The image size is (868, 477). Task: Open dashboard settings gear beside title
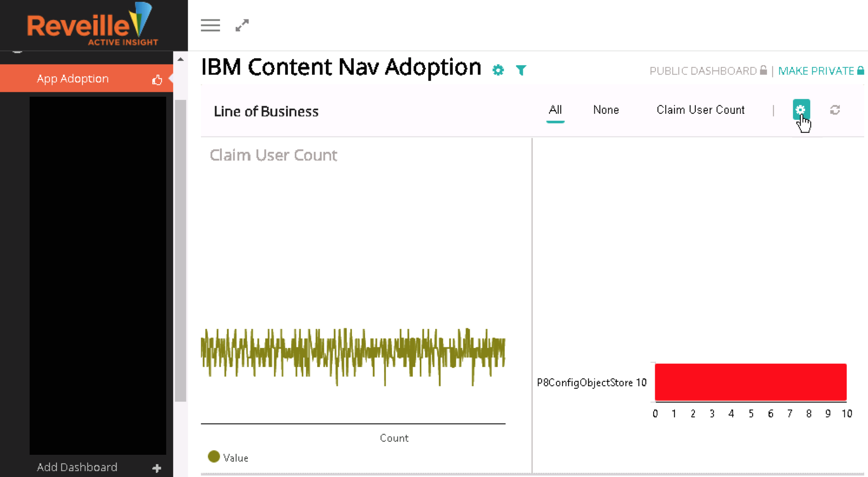498,70
